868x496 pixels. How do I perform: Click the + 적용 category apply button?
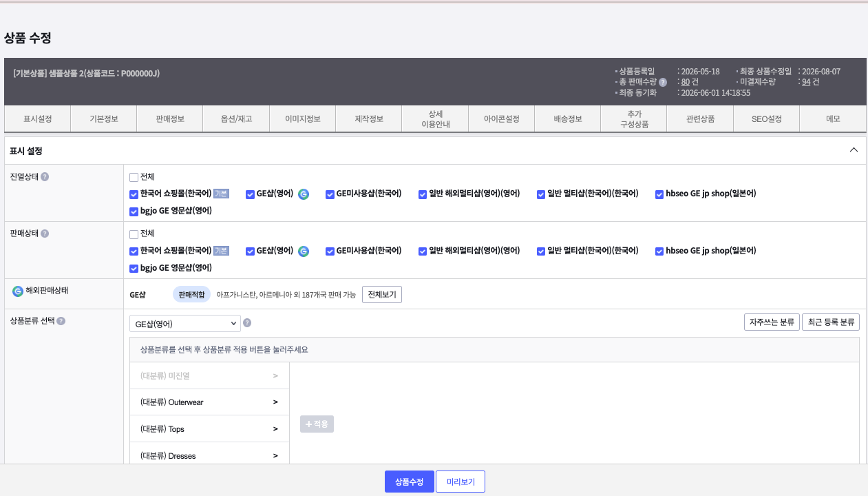[x=317, y=424]
